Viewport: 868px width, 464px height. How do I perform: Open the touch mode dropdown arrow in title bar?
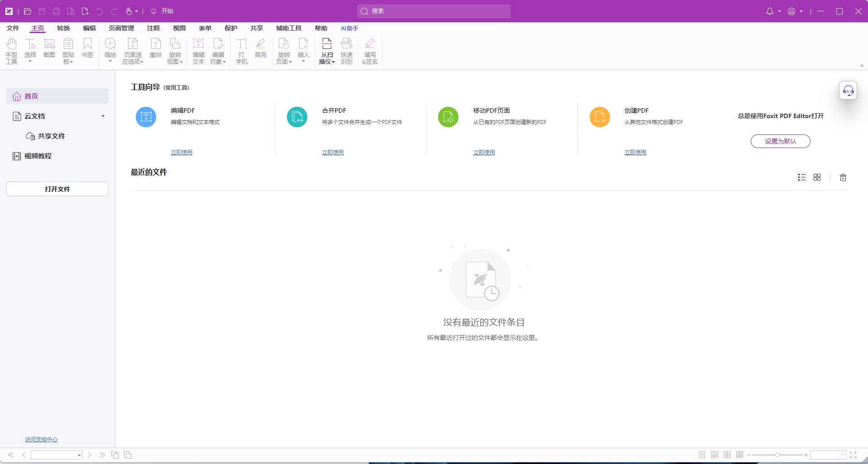[x=136, y=11]
